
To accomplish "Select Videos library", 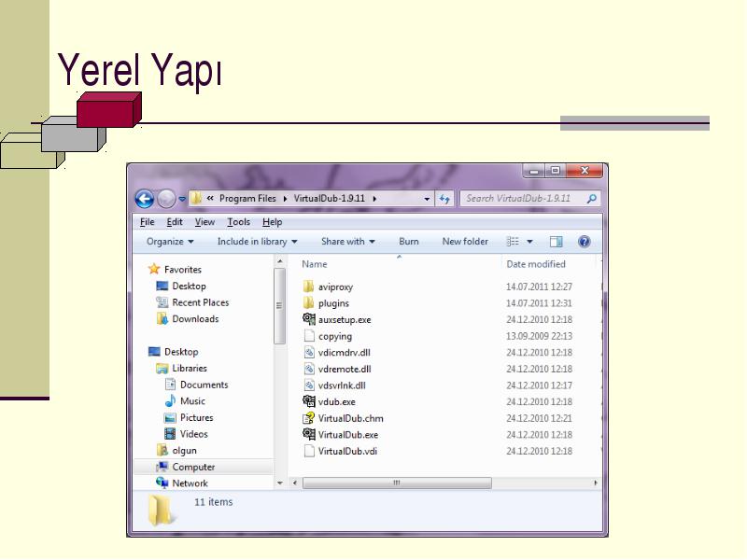I will (186, 434).
